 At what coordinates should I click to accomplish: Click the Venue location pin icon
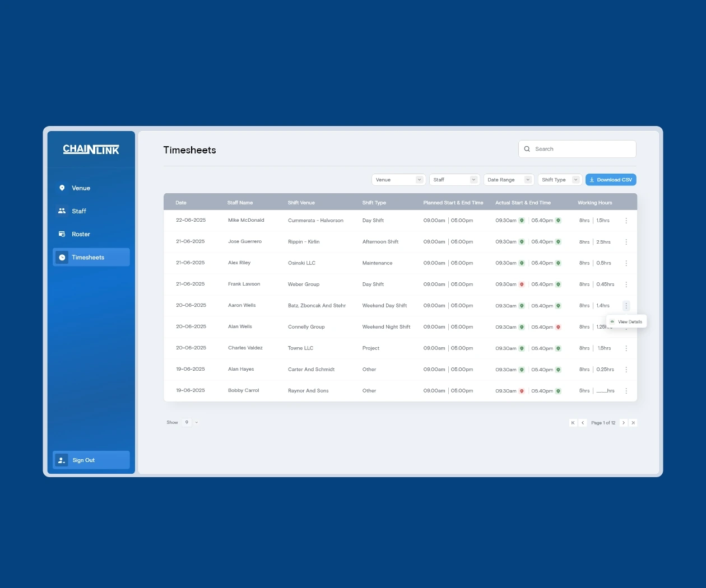62,188
